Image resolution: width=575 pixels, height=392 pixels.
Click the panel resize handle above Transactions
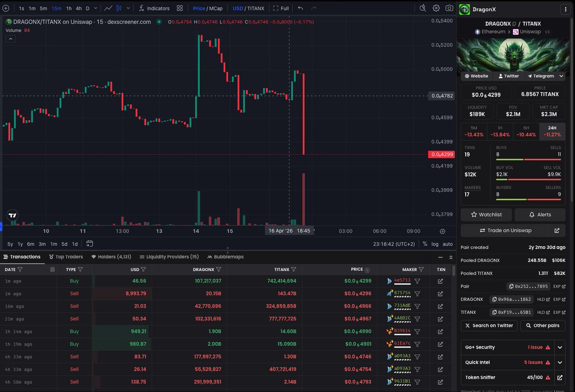[228, 250]
